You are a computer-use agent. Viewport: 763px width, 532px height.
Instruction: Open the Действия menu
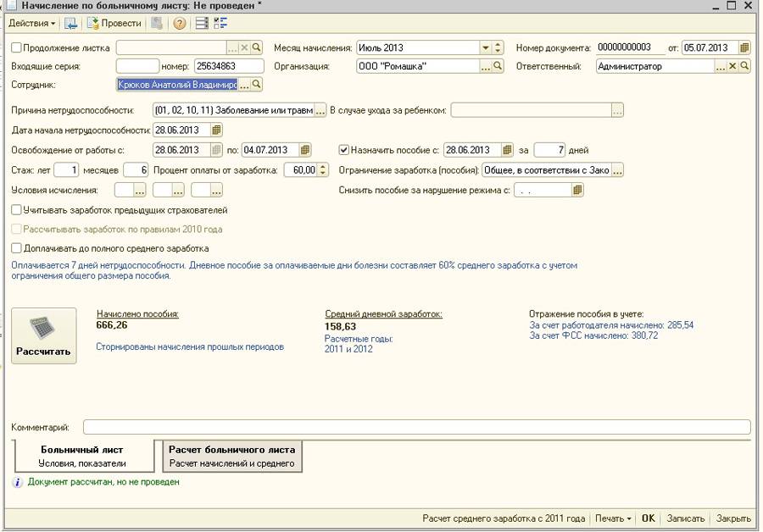click(x=31, y=24)
